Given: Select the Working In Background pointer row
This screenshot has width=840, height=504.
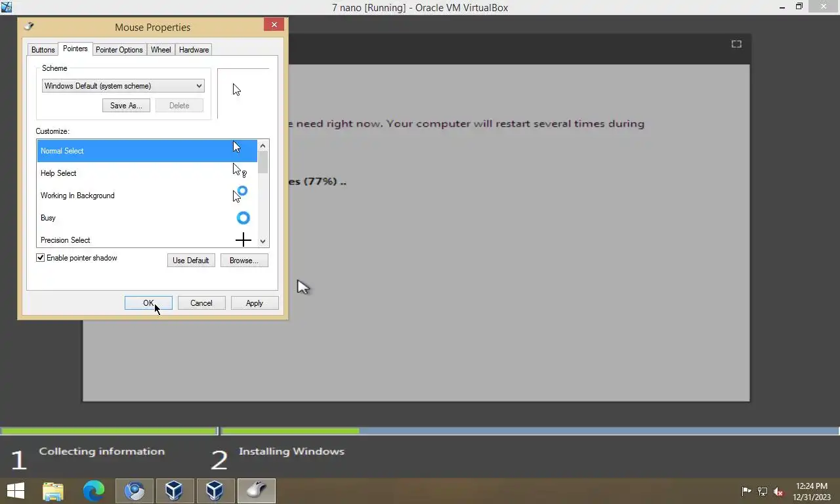Looking at the screenshot, I should [147, 196].
